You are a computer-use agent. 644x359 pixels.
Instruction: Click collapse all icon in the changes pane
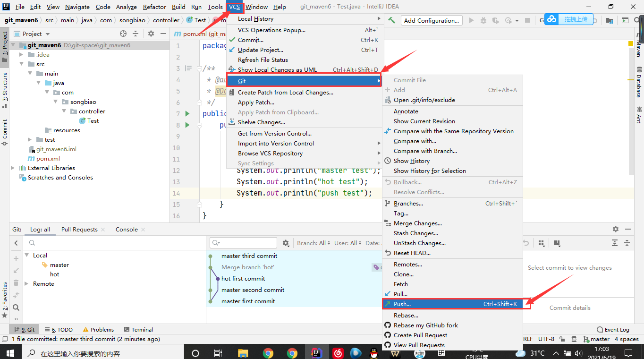pos(627,243)
